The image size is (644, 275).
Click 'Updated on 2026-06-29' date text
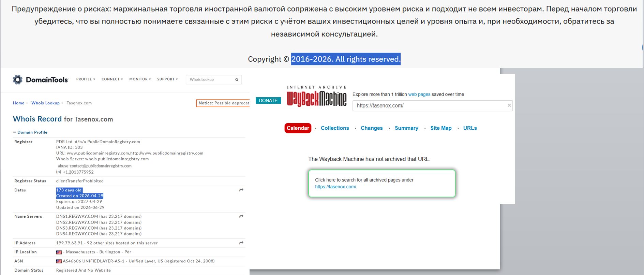[80, 207]
